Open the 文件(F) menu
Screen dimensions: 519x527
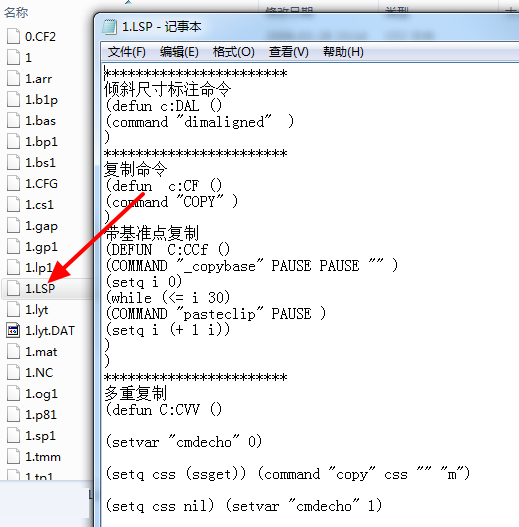(127, 52)
